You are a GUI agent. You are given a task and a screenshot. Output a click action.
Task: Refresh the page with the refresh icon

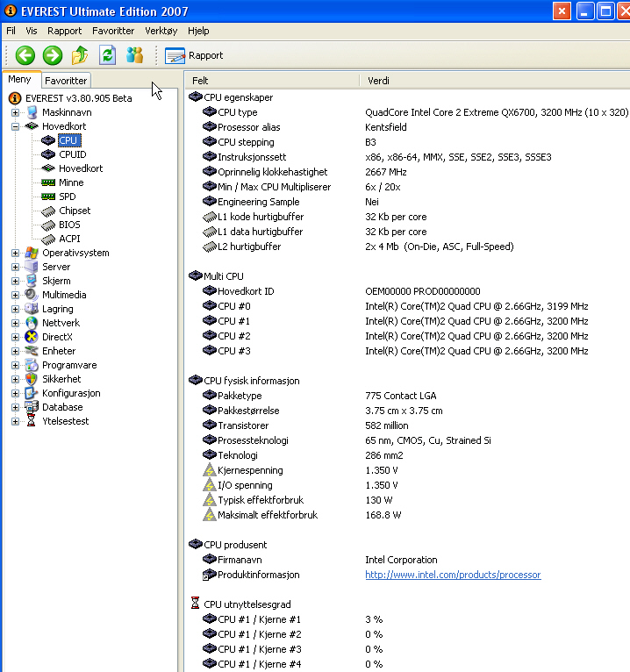click(x=108, y=55)
